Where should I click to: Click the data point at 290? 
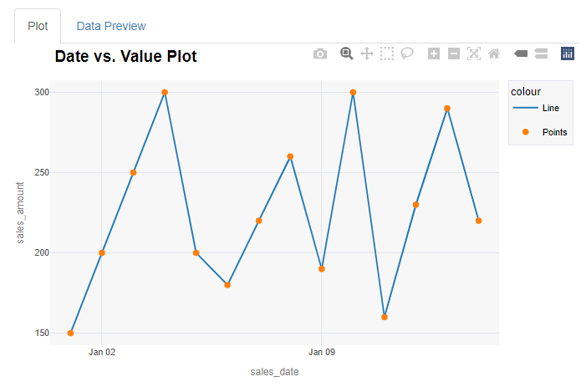(447, 109)
